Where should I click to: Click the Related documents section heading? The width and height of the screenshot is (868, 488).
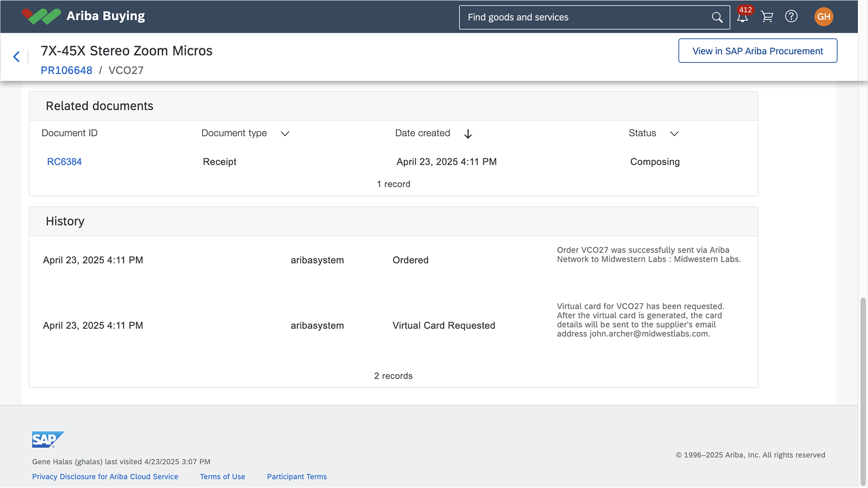[x=99, y=106]
